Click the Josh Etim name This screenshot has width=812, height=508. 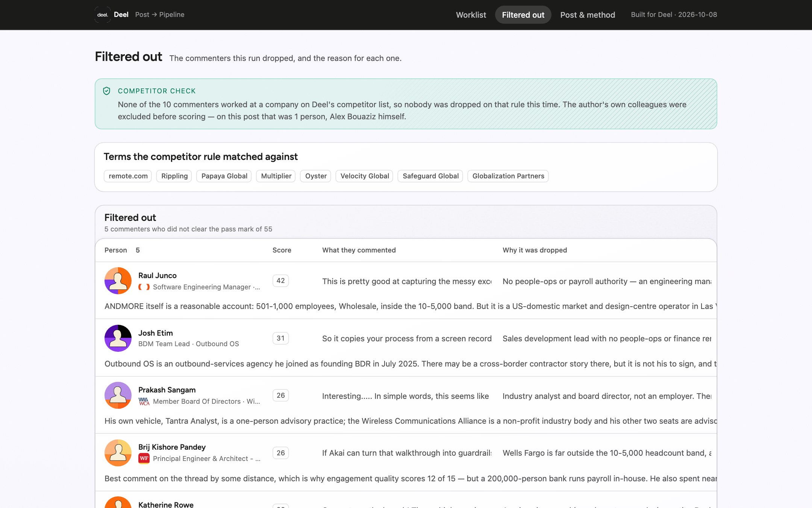point(155,333)
